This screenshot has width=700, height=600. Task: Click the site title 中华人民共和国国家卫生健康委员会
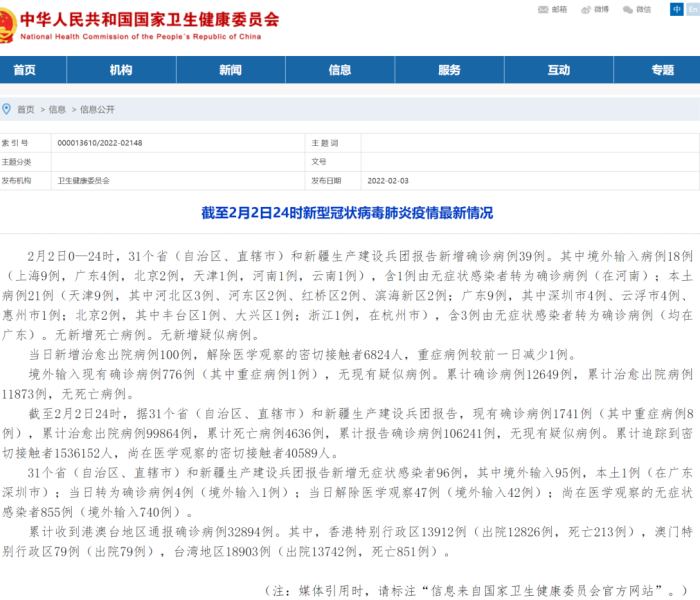150,20
